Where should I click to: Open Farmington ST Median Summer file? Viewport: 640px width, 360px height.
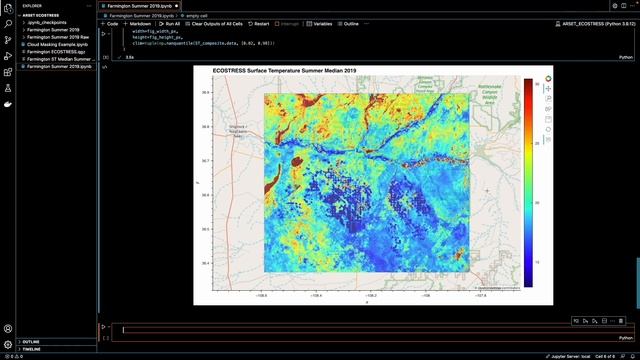click(59, 59)
